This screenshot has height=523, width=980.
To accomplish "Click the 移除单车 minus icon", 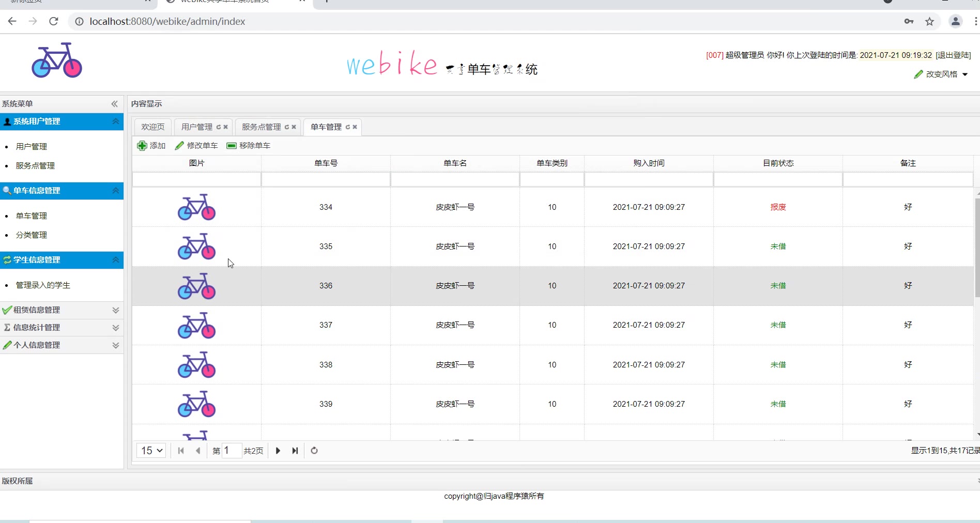I will (232, 146).
